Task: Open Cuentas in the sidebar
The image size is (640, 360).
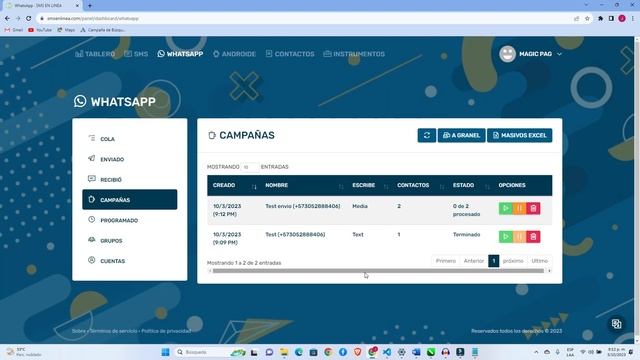Action: coord(130,261)
